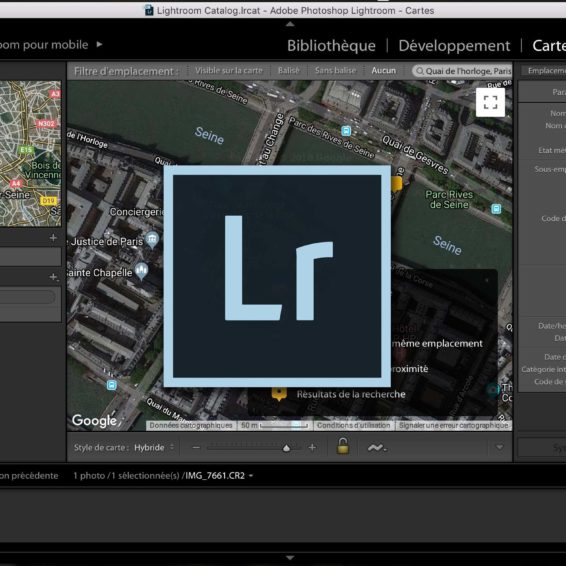
Task: Open Conditions d'utilisation link
Action: click(353, 426)
